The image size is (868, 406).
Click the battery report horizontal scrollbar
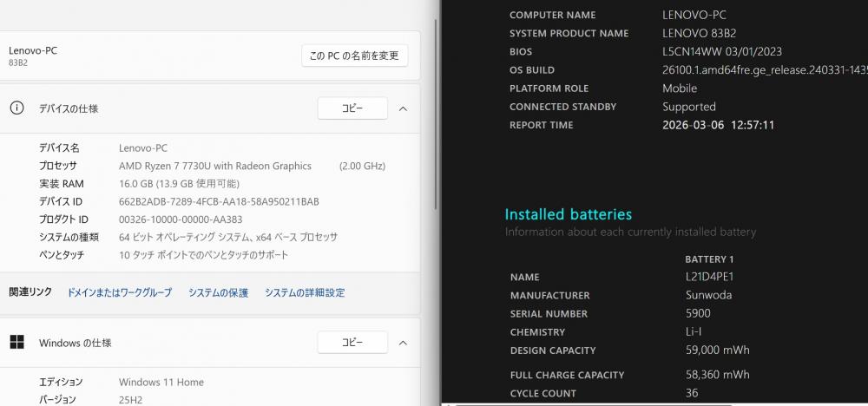coord(592,404)
